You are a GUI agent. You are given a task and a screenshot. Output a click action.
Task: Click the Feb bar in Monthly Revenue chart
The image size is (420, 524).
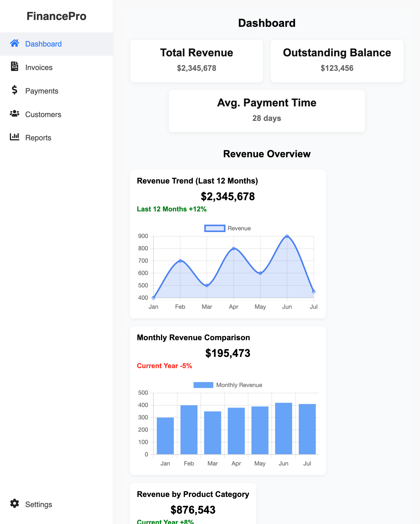189,429
